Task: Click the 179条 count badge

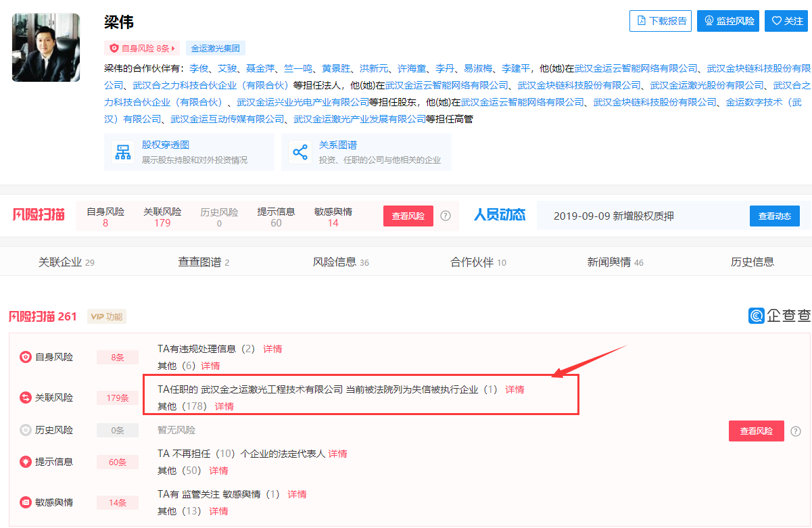Action: 118,398
